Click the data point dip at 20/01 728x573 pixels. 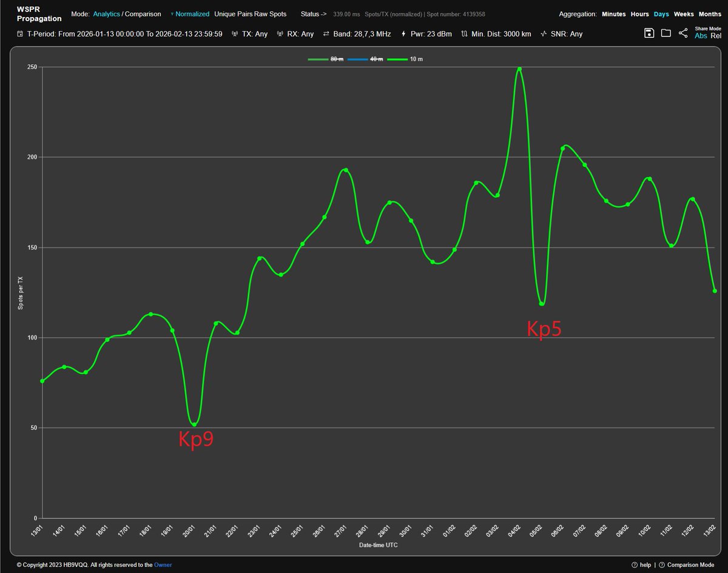194,424
